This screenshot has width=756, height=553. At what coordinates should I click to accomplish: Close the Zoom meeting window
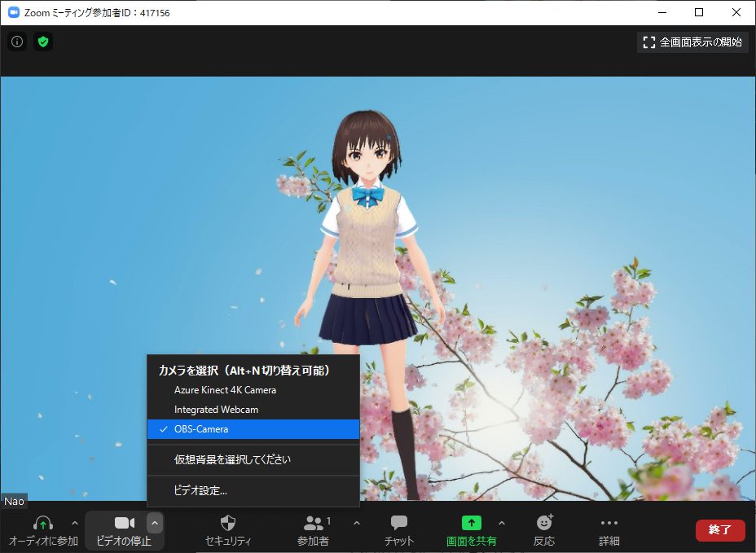pos(736,12)
